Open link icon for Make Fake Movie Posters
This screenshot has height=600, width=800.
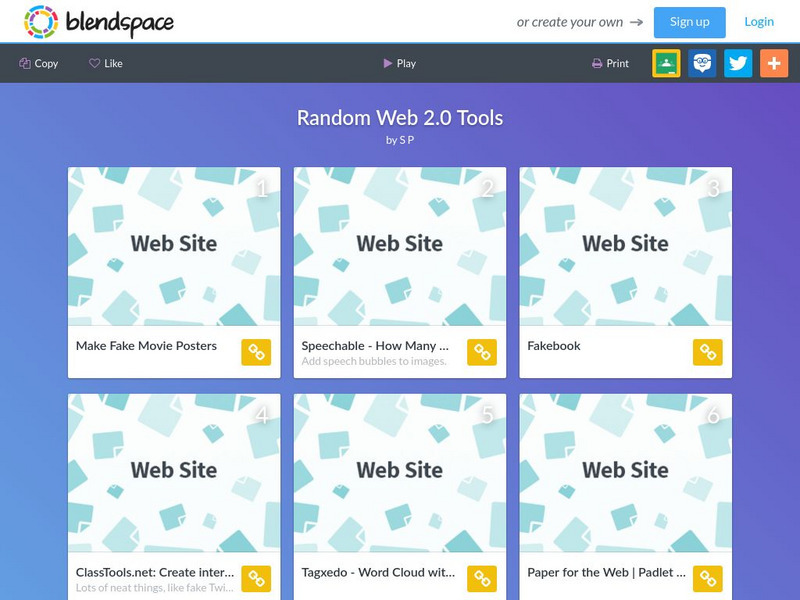click(256, 352)
